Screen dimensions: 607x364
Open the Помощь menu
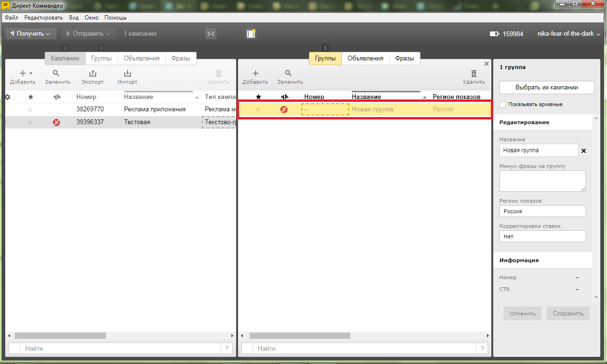click(x=115, y=18)
